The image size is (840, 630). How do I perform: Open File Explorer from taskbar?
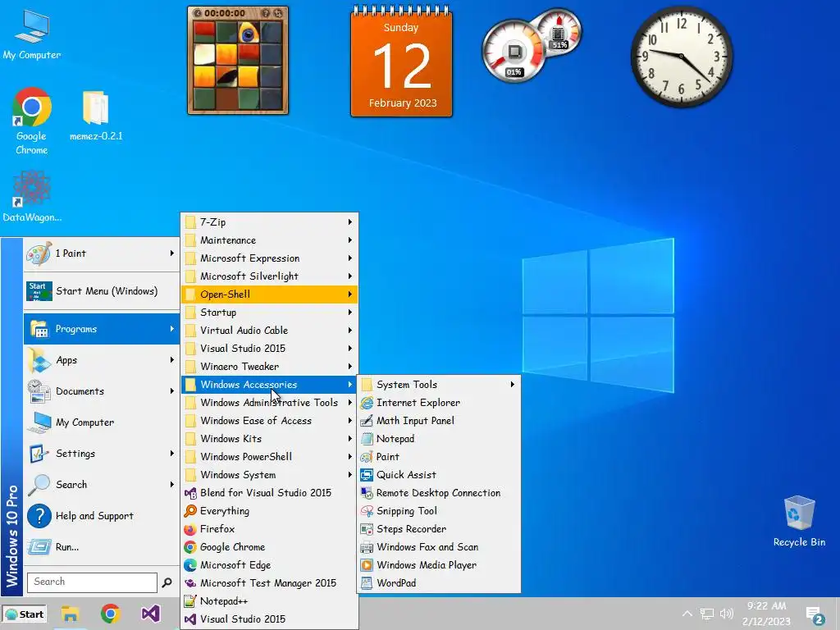(x=71, y=614)
